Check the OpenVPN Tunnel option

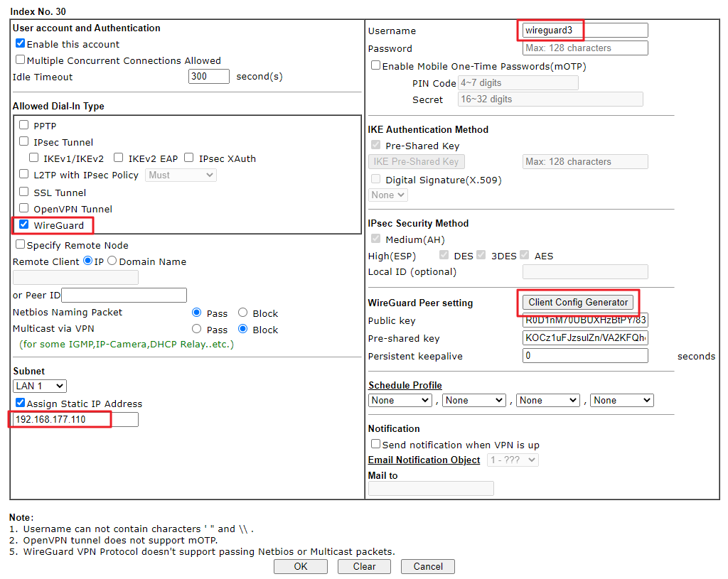[24, 209]
